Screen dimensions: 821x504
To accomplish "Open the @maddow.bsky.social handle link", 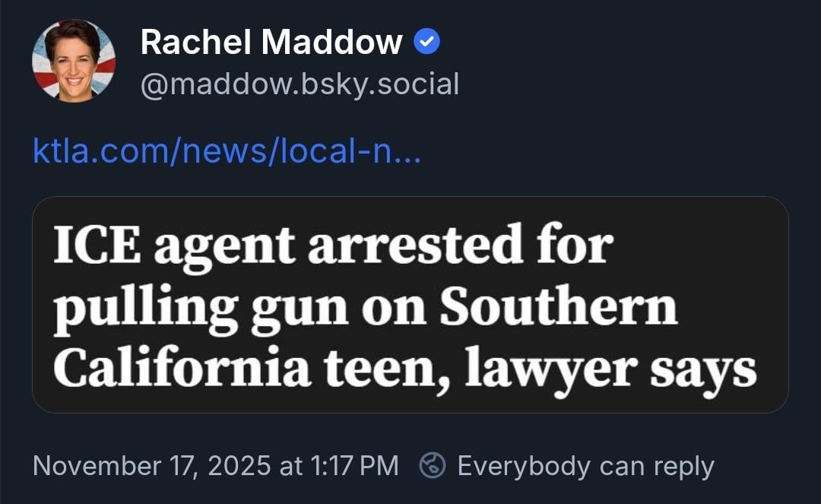I will (300, 84).
